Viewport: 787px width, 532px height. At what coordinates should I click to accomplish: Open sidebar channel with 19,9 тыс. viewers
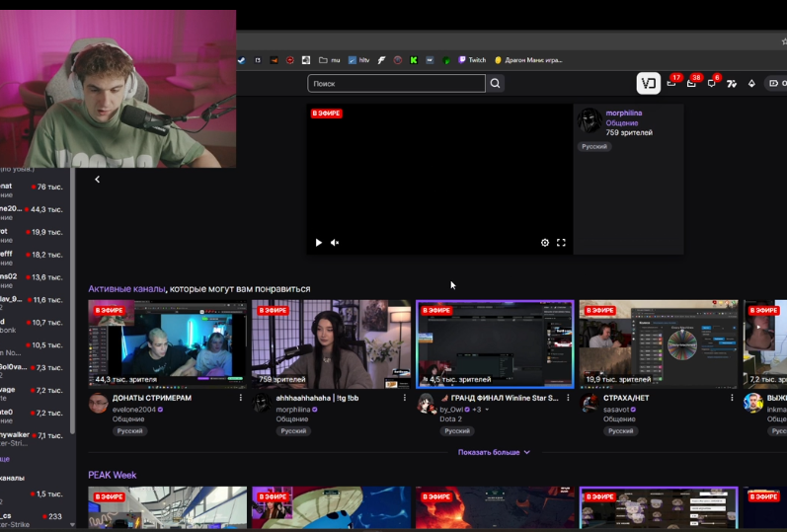click(x=33, y=235)
